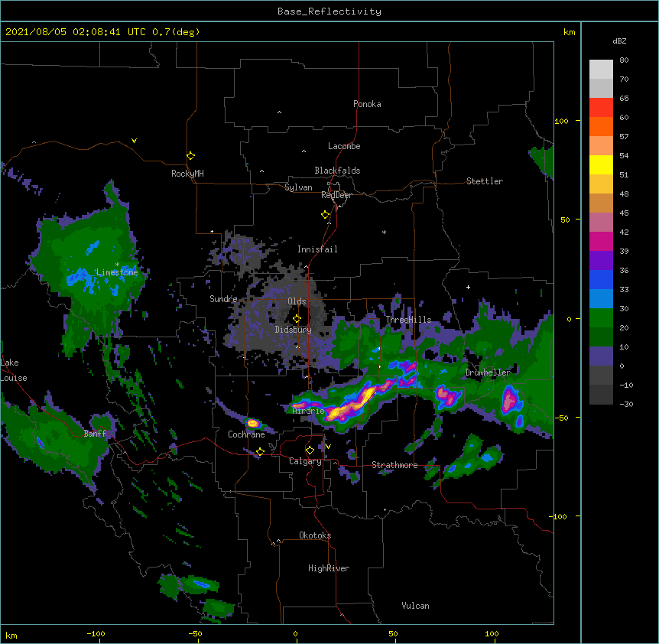Click the -30 value at the legend bottom

click(x=626, y=404)
